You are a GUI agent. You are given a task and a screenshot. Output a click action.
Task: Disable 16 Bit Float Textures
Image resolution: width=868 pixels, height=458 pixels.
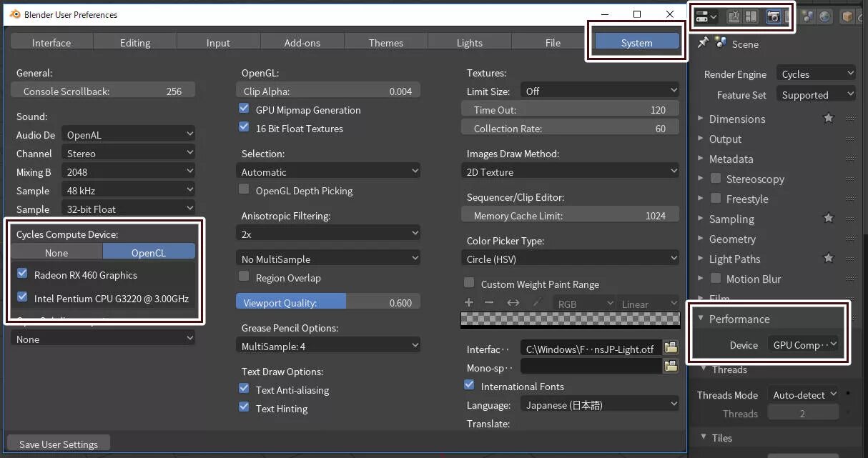click(244, 128)
